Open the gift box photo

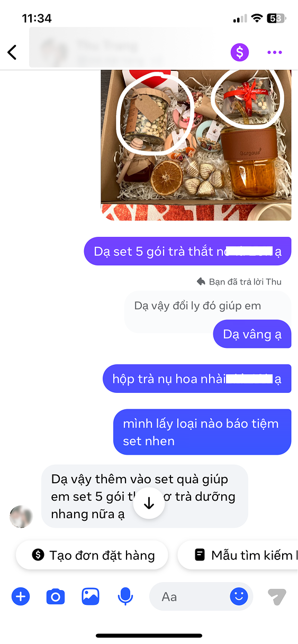pos(196,145)
